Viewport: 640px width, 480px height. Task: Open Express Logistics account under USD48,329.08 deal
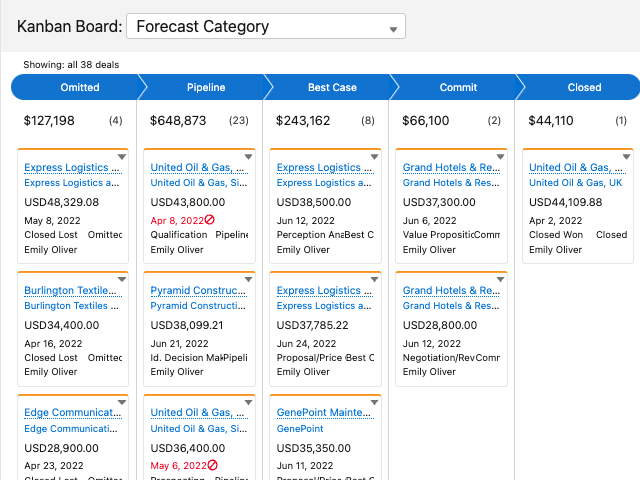[x=72, y=183]
